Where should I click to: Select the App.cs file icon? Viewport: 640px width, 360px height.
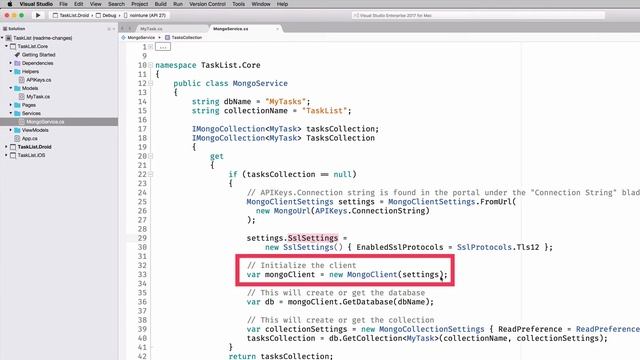[17, 138]
